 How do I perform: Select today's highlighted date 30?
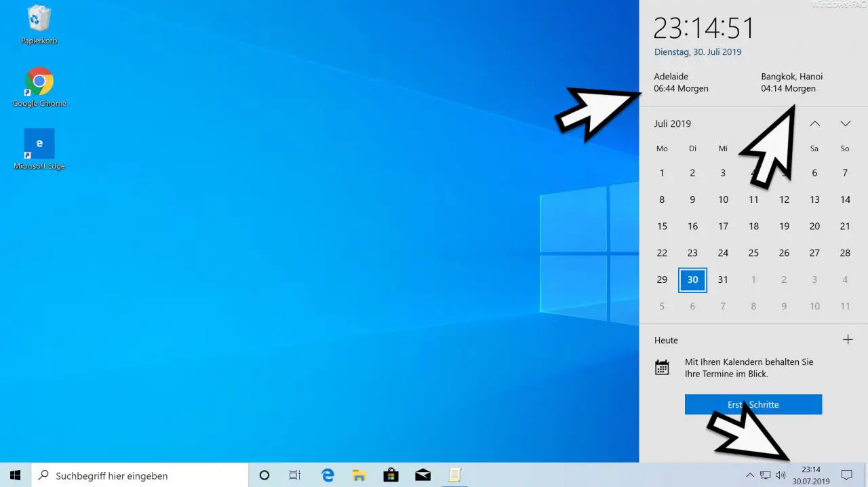click(x=692, y=279)
